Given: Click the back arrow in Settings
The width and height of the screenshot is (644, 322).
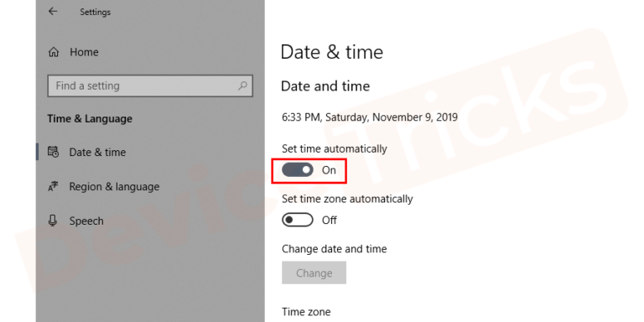Looking at the screenshot, I should pyautogui.click(x=53, y=12).
